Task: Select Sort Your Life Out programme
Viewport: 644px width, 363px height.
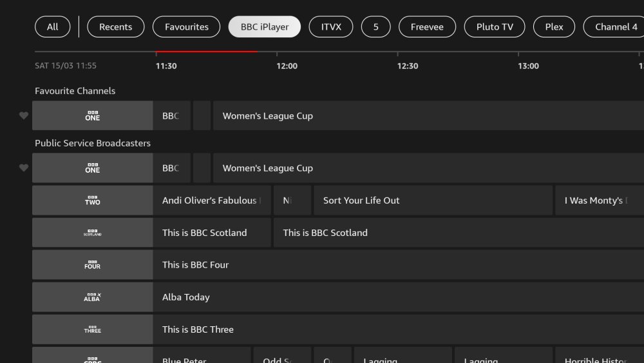Action: pos(433,201)
